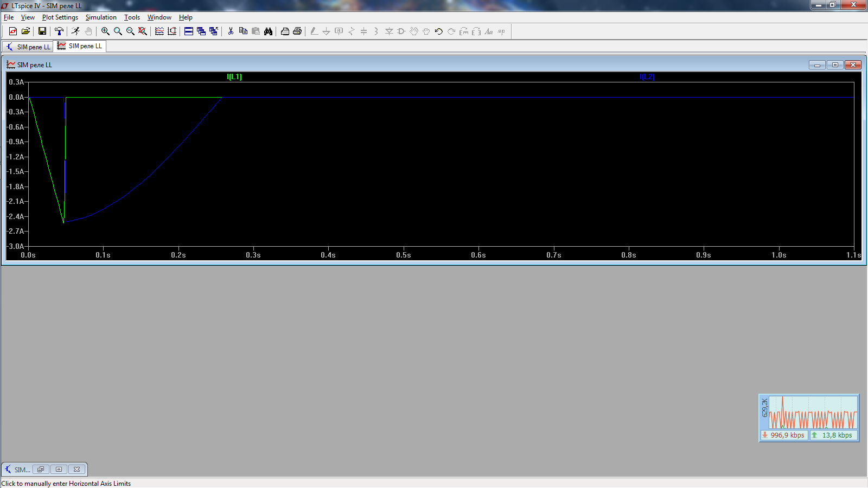The image size is (868, 488).
Task: Click the Zoom back (zoom out) icon
Action: tap(130, 31)
